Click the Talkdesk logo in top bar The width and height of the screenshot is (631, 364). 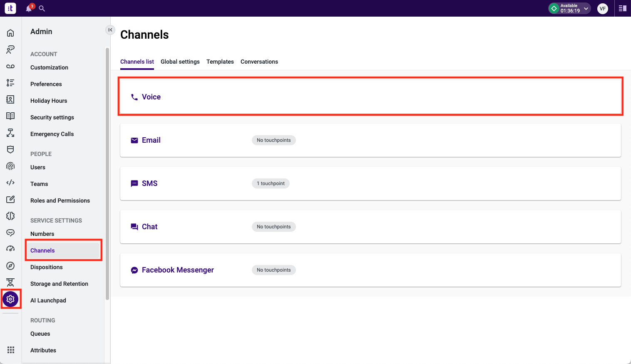(10, 8)
